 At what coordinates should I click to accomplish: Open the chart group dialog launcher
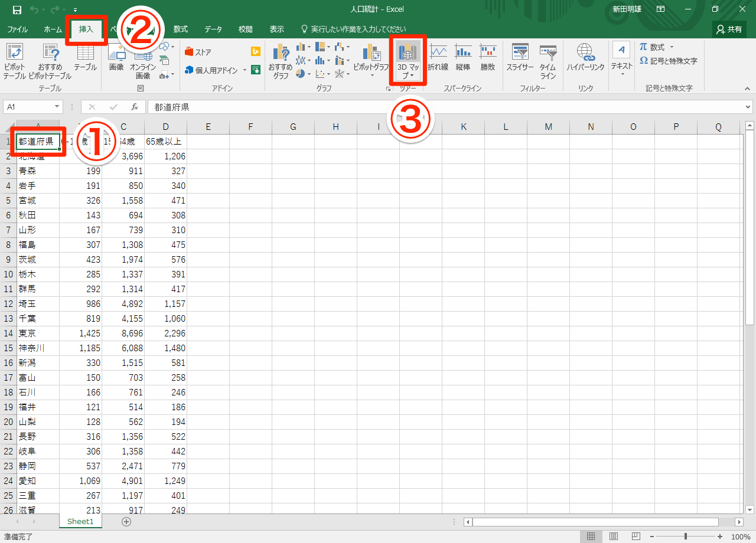[388, 89]
